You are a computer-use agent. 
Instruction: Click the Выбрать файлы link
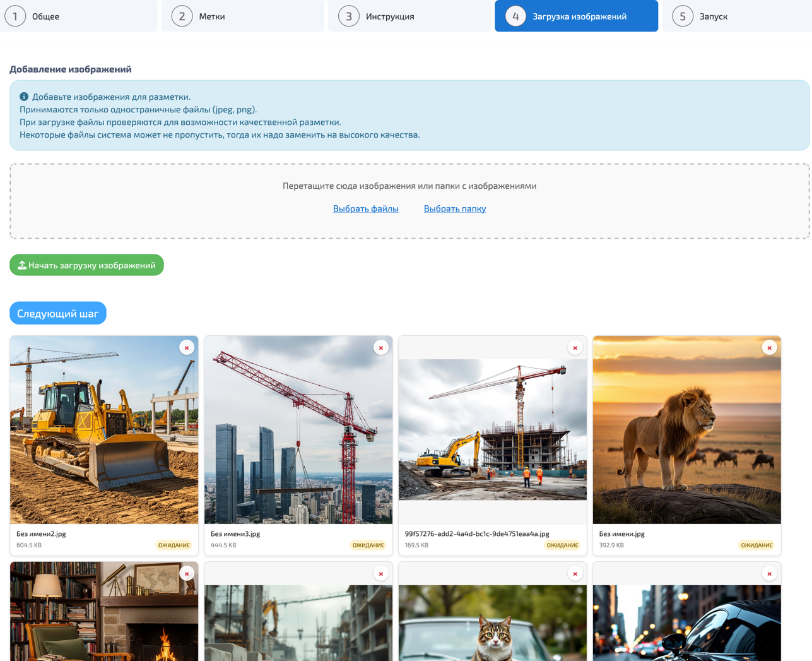pyautogui.click(x=366, y=208)
